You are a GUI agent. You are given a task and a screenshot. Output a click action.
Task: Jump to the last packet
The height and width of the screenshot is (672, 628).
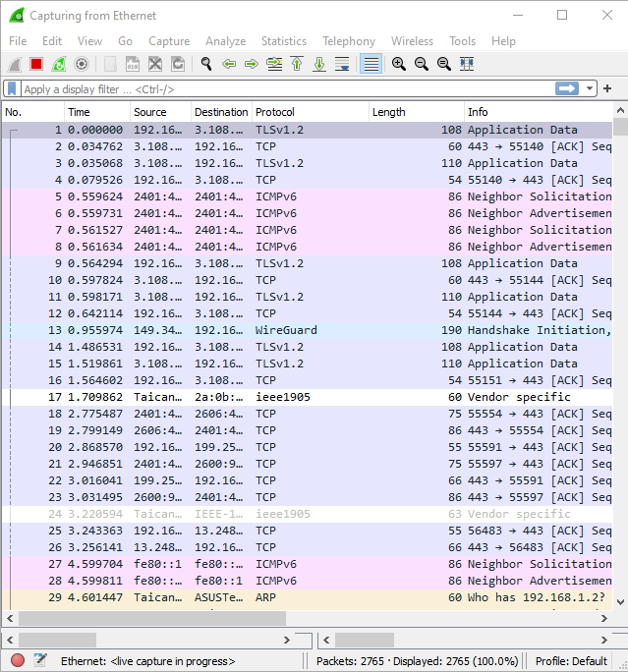pyautogui.click(x=319, y=64)
